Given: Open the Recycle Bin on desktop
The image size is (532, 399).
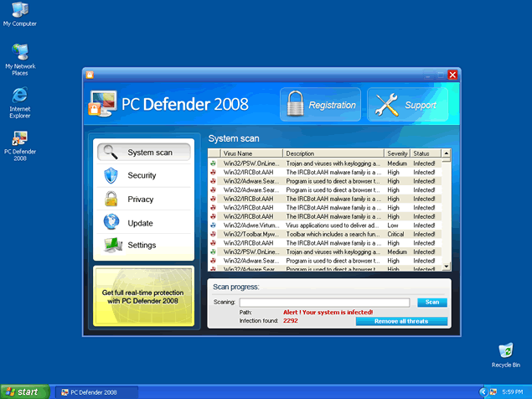Looking at the screenshot, I should [x=505, y=350].
